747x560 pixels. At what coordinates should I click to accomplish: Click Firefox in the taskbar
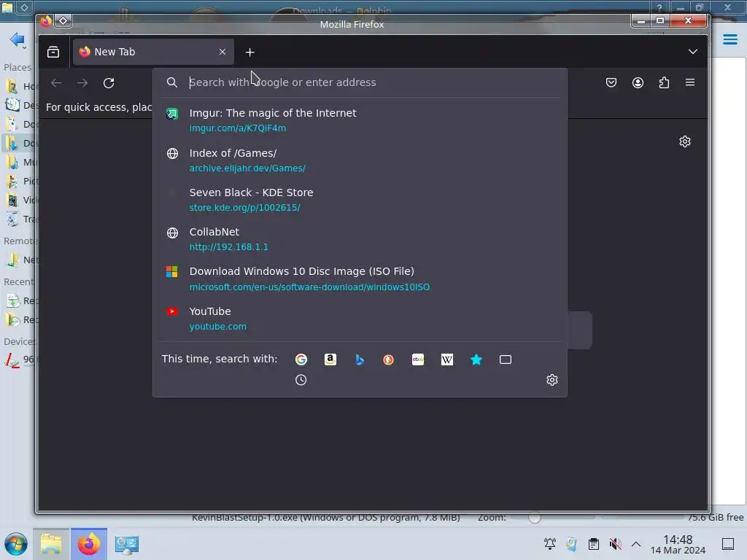pos(89,544)
